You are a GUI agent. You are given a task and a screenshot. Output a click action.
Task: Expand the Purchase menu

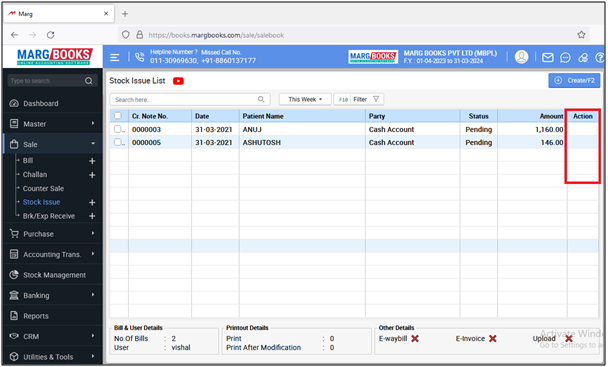[x=52, y=234]
